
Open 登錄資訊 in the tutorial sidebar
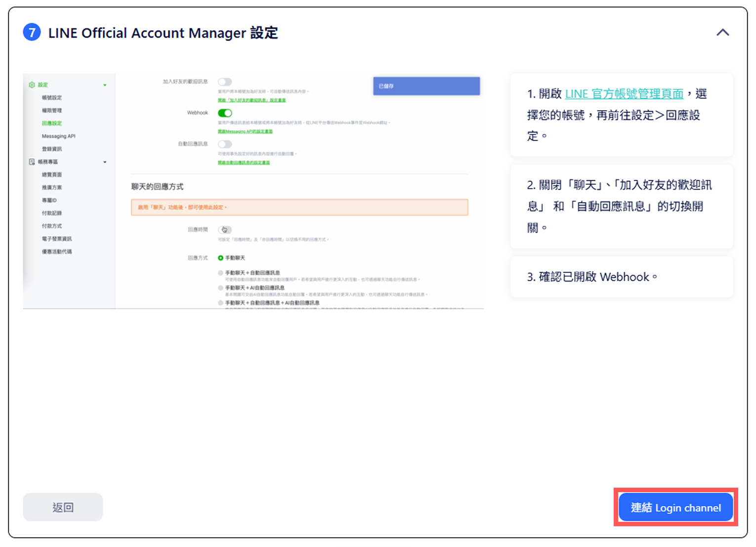[x=52, y=149]
